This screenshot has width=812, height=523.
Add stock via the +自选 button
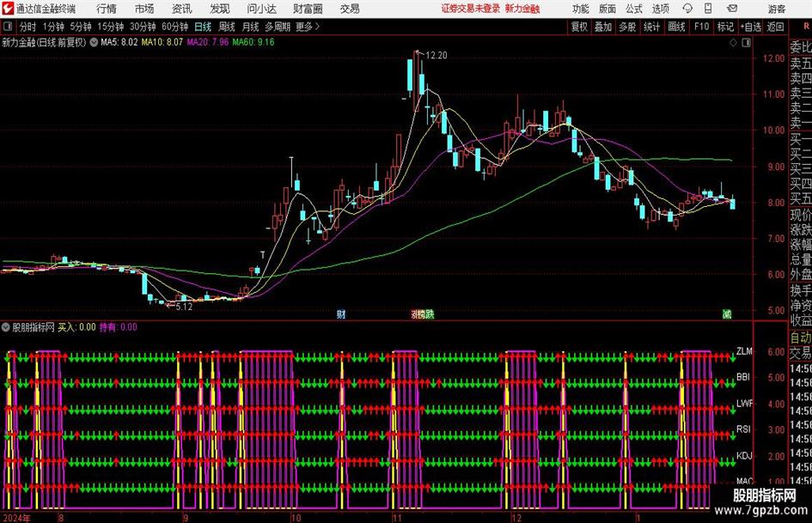(751, 27)
